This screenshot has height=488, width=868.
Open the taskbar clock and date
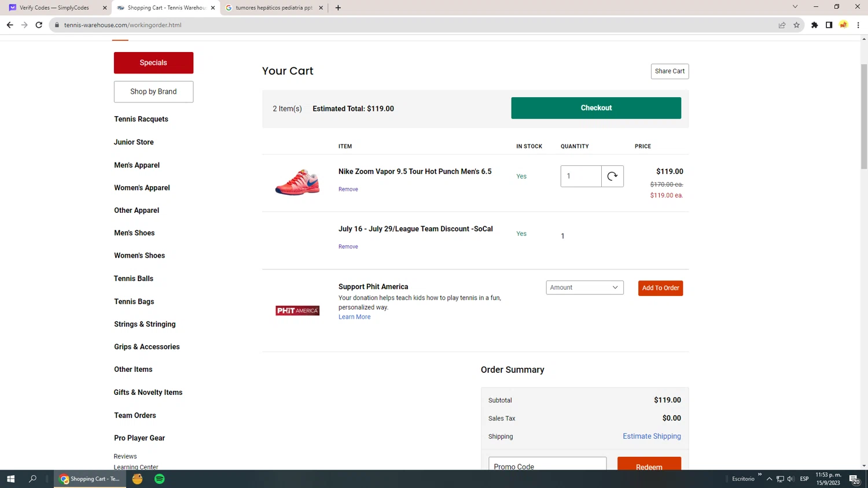pos(828,479)
